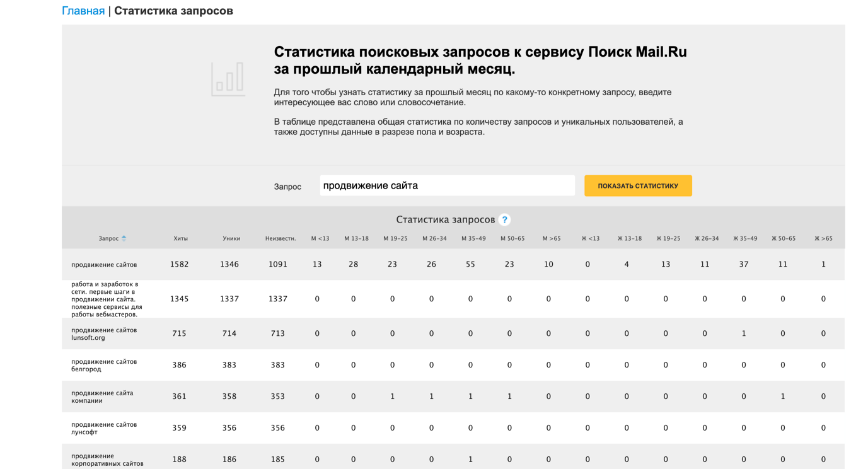
Task: Click the М >65 column header
Action: tap(552, 238)
